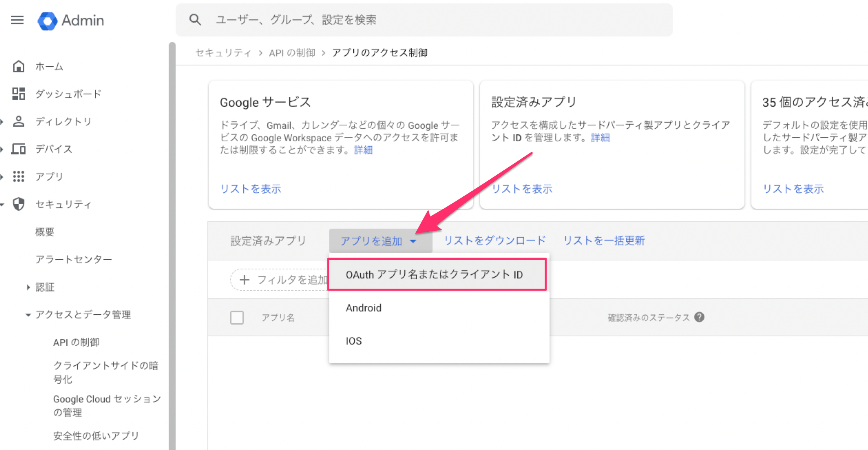The image size is (868, 450).
Task: Focus the ユーザー、グループ、設定を検索 search field
Action: [424, 20]
